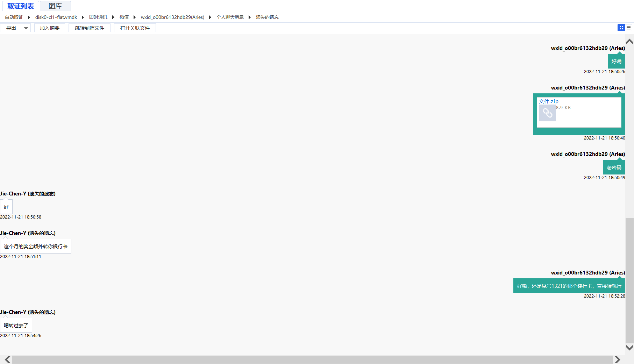Click the 文件.zip attachment link icon
The height and width of the screenshot is (364, 634).
(x=547, y=113)
